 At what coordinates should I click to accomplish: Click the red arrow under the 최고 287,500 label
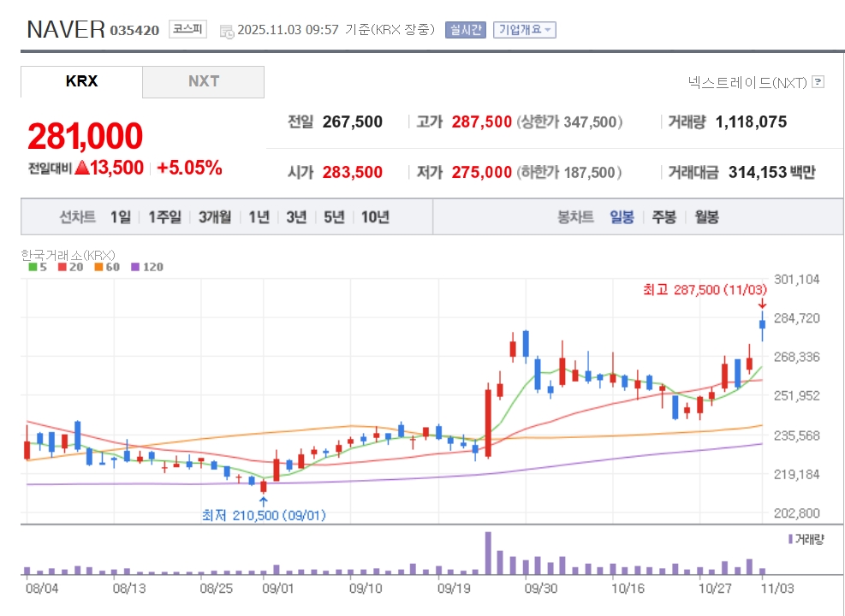tap(762, 303)
